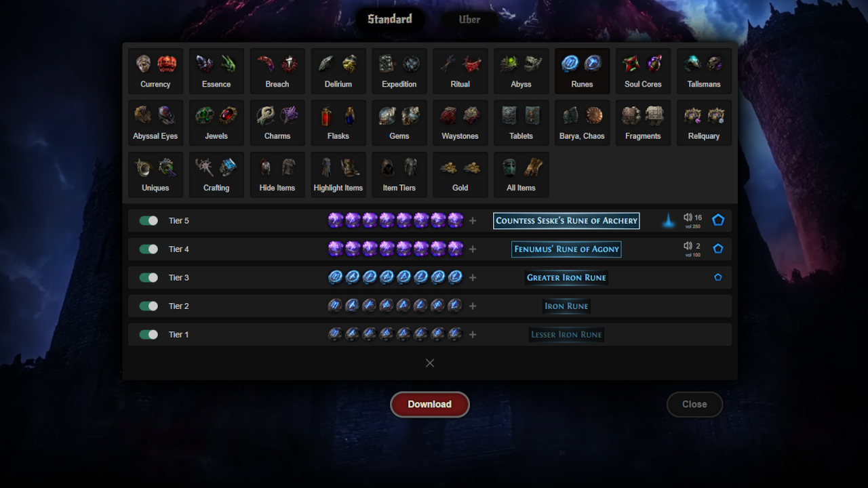Select the Standard tab
Viewport: 868px width, 488px height.
[390, 19]
